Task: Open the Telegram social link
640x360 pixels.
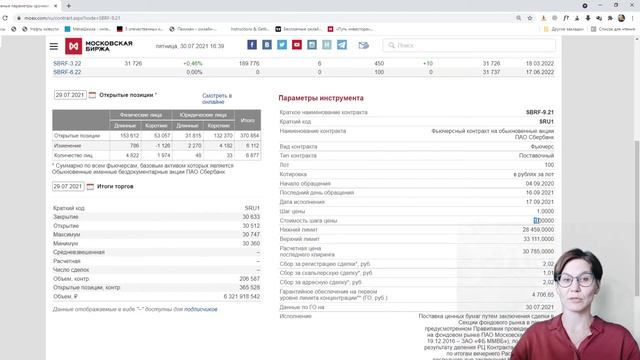Action: (x=342, y=45)
